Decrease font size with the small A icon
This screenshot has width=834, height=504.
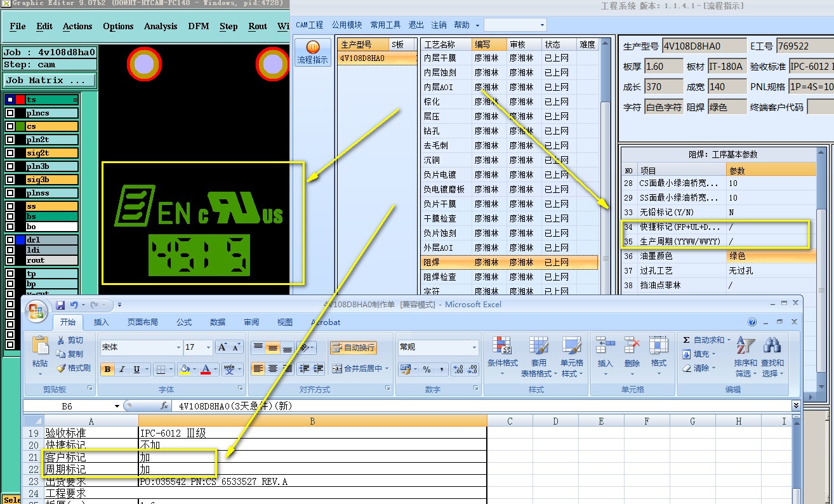click(x=236, y=347)
